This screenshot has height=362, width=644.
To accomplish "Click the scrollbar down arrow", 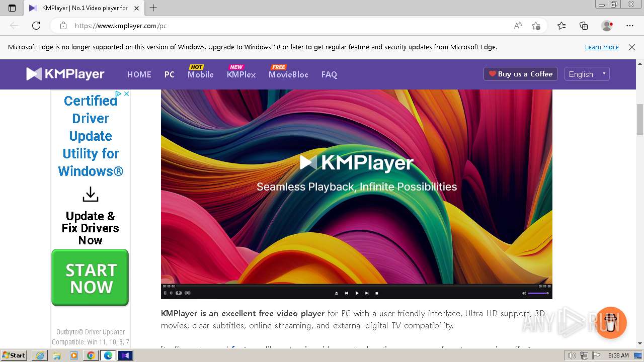I will (640, 343).
